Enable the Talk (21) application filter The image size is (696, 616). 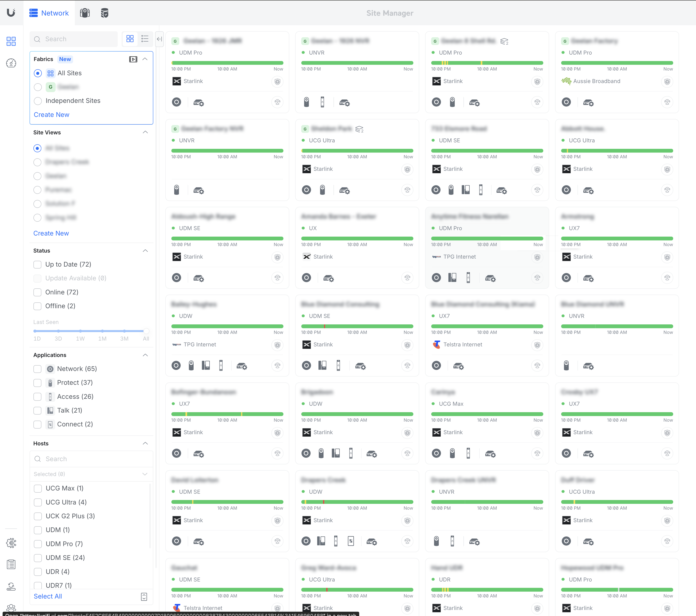(38, 410)
